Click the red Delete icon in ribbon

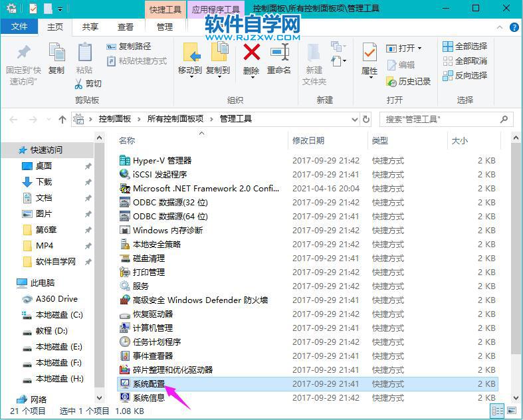[251, 54]
